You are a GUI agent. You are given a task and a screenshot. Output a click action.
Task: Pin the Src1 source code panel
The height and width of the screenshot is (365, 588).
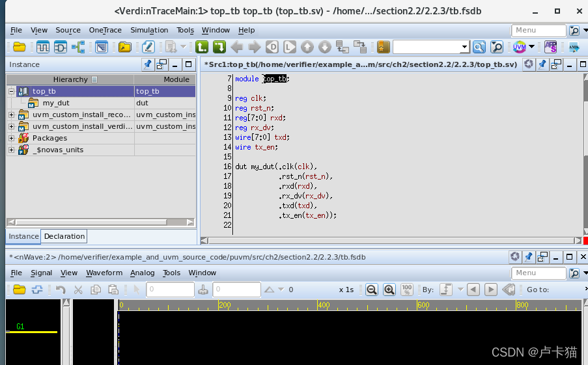(x=542, y=64)
